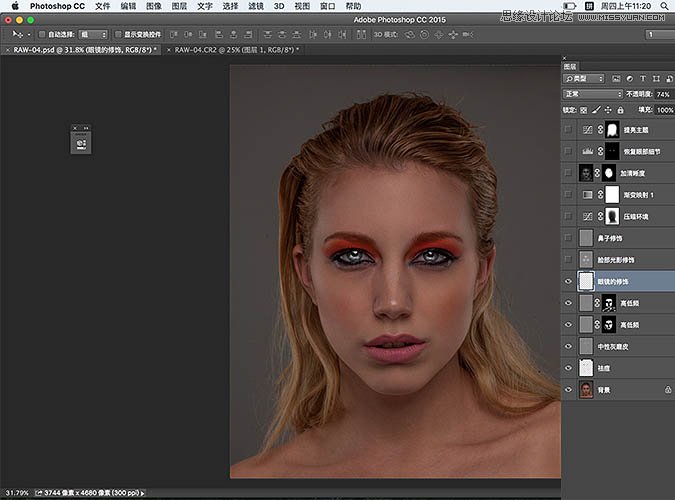
Task: Click the fill 100% field
Action: tap(665, 110)
